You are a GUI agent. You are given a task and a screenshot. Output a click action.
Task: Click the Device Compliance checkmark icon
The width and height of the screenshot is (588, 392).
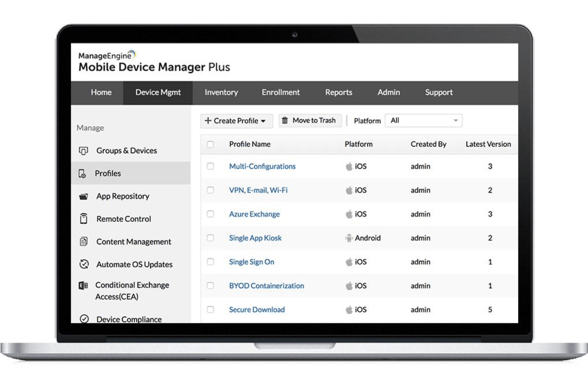click(x=84, y=319)
